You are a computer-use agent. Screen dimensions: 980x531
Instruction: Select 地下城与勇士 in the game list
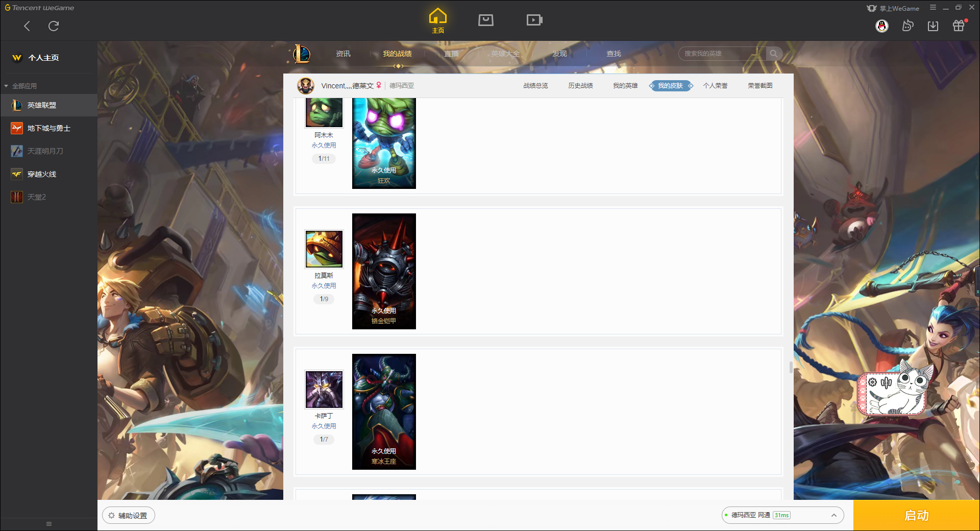tap(48, 128)
